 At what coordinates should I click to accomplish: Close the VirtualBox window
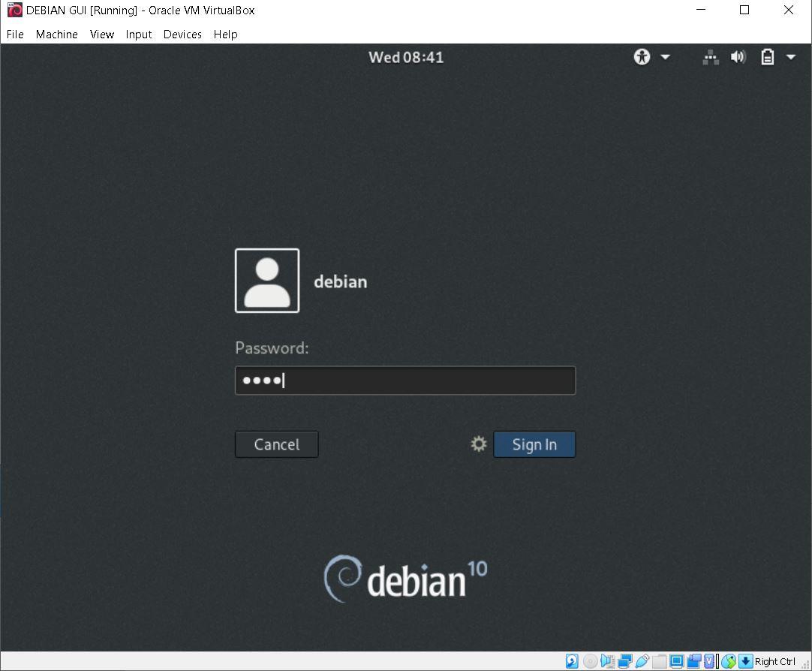pyautogui.click(x=788, y=10)
